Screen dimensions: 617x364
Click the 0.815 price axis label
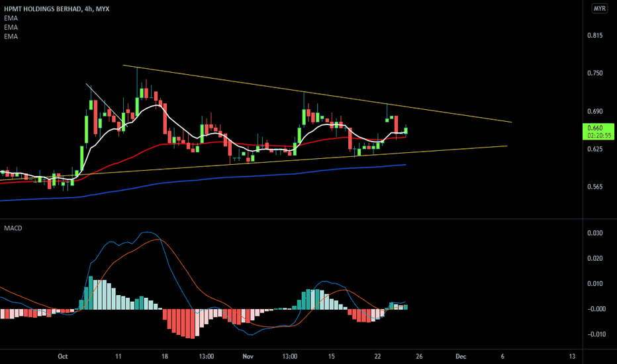pos(595,36)
